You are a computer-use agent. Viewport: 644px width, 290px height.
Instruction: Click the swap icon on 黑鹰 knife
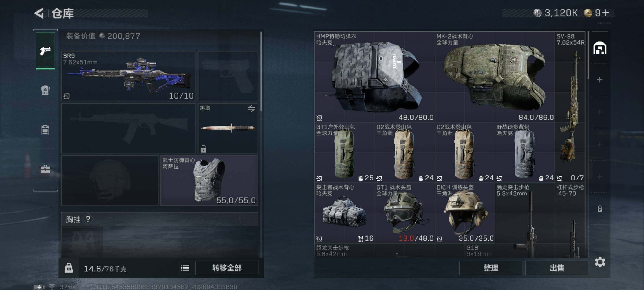point(251,108)
